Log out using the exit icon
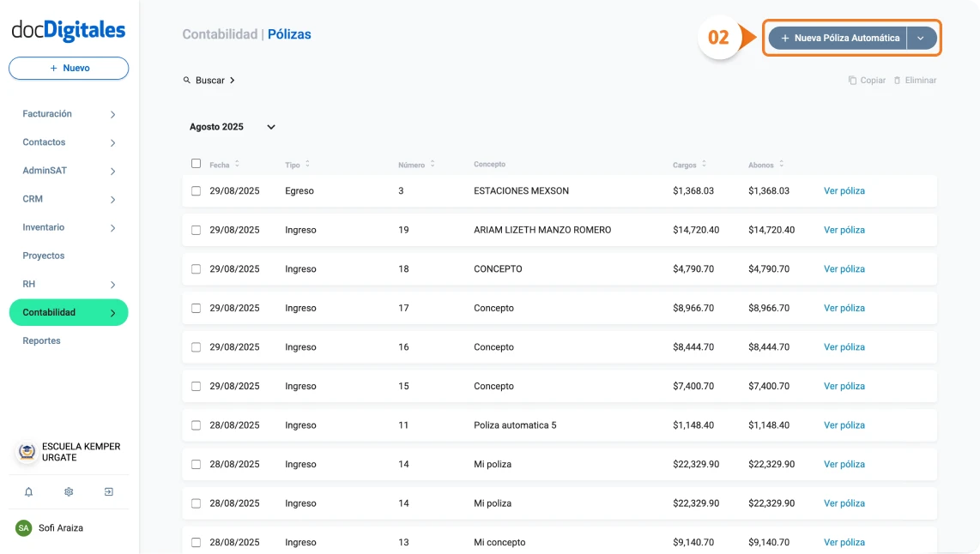 click(108, 491)
